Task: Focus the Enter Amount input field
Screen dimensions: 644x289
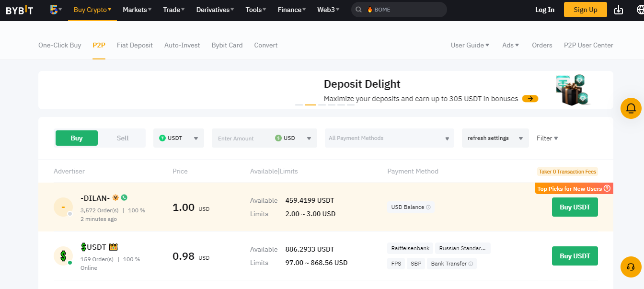Action: [x=243, y=138]
